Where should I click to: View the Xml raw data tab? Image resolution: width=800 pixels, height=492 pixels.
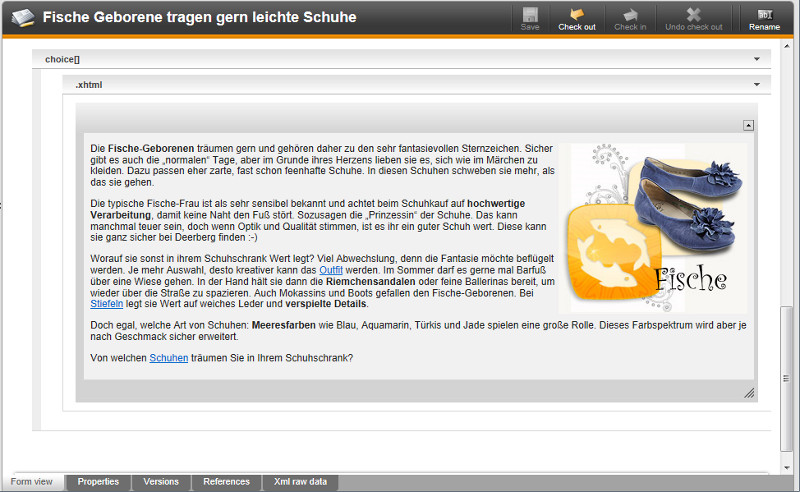pos(300,482)
